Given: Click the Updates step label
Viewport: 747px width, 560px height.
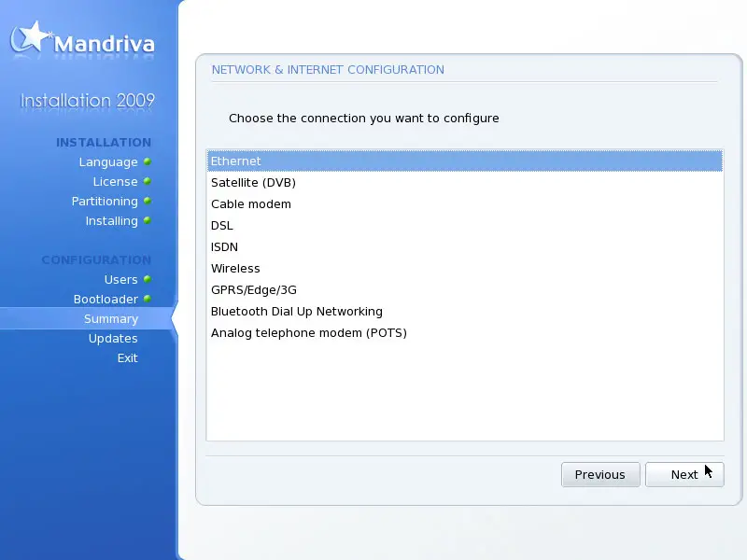Looking at the screenshot, I should pyautogui.click(x=113, y=338).
